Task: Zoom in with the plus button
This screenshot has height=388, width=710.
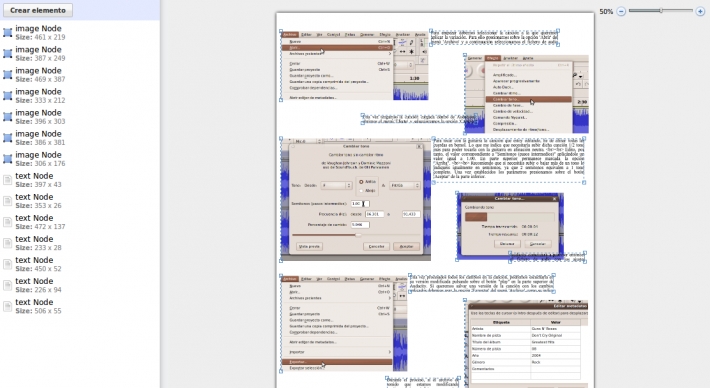Action: click(700, 11)
